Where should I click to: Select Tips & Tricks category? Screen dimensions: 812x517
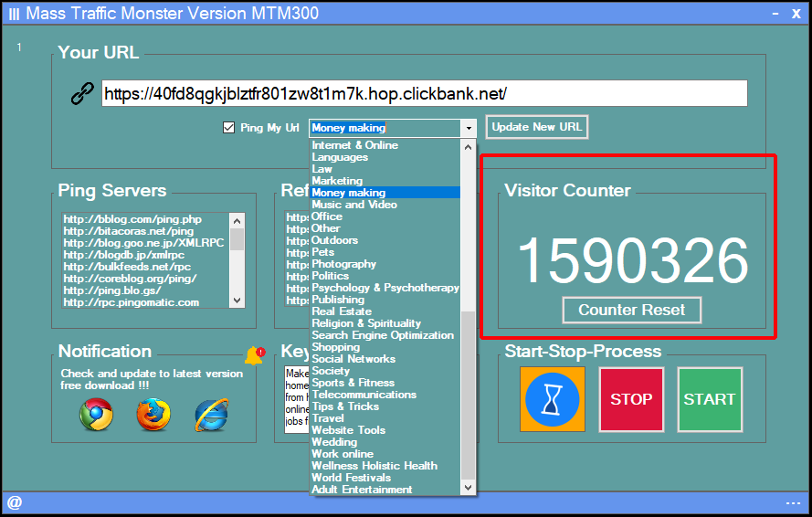(385, 406)
